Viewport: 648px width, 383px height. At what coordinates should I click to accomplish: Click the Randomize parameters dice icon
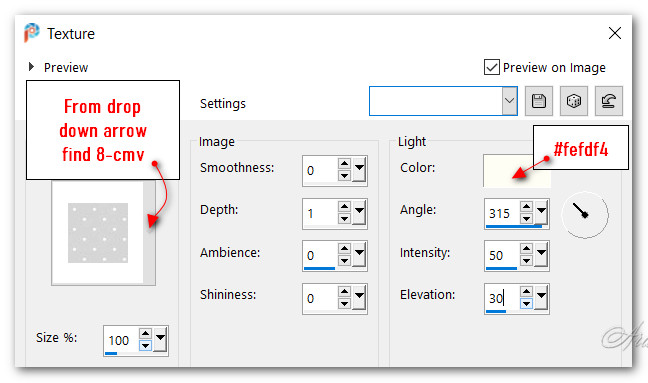coord(574,101)
